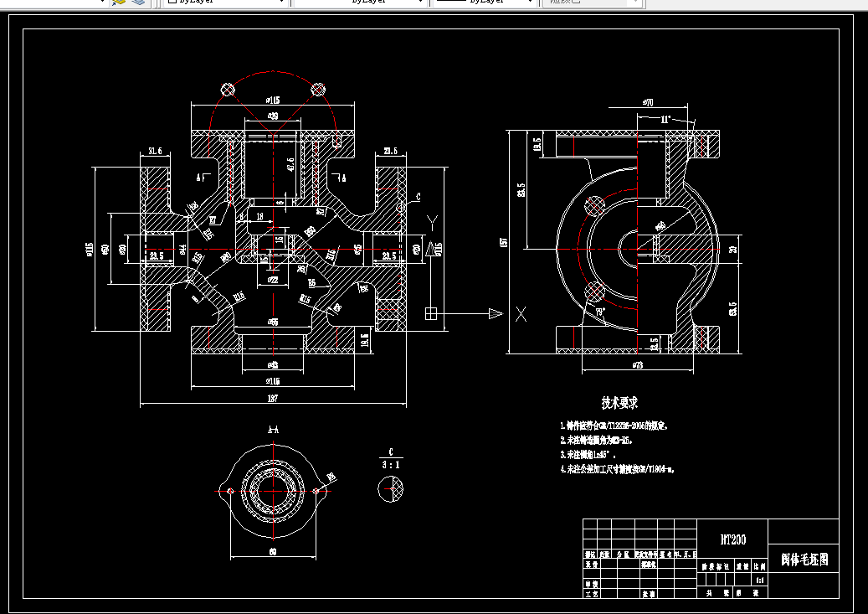Open the grayed plot style dropdown
This screenshot has height=614, width=868.
(x=593, y=3)
